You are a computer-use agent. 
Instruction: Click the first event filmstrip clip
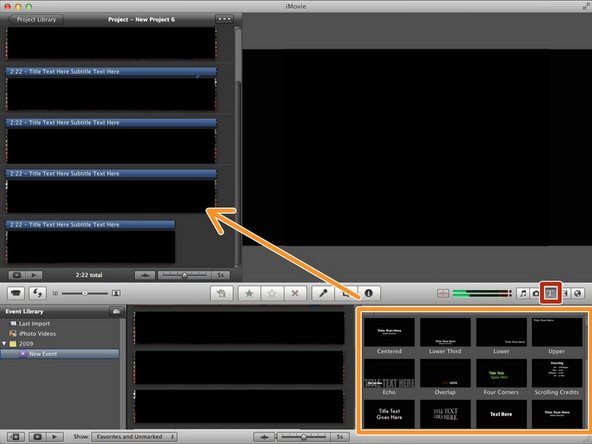click(x=239, y=328)
